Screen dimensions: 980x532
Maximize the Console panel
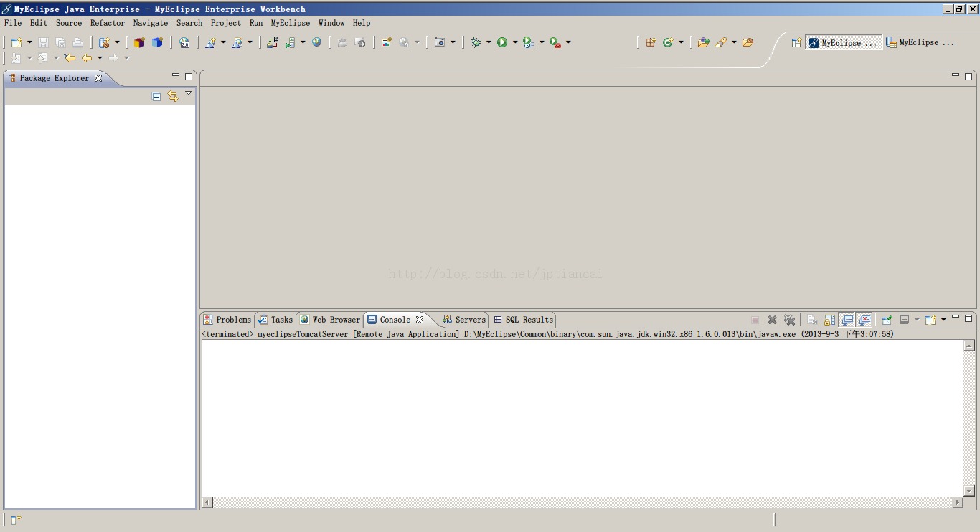pyautogui.click(x=969, y=318)
